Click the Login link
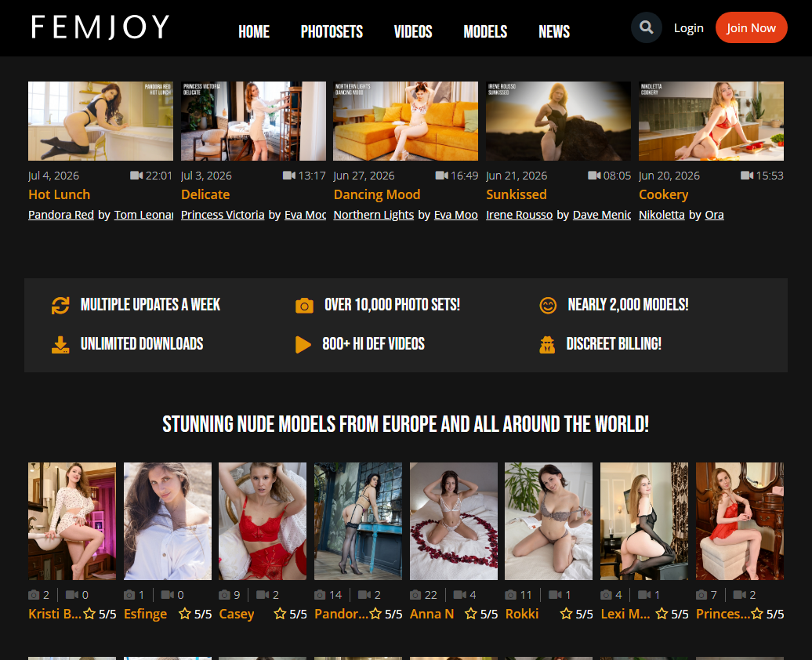Screen dimensions: 812x660 [688, 28]
